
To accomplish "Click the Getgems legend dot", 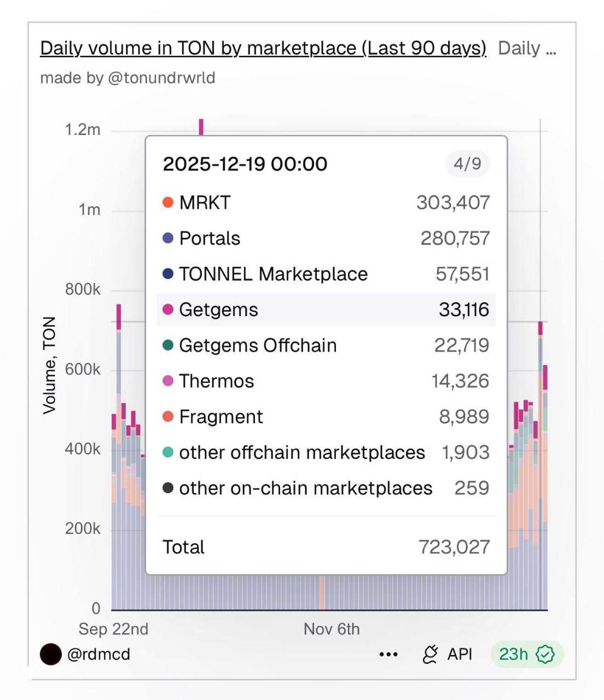I will click(x=167, y=309).
